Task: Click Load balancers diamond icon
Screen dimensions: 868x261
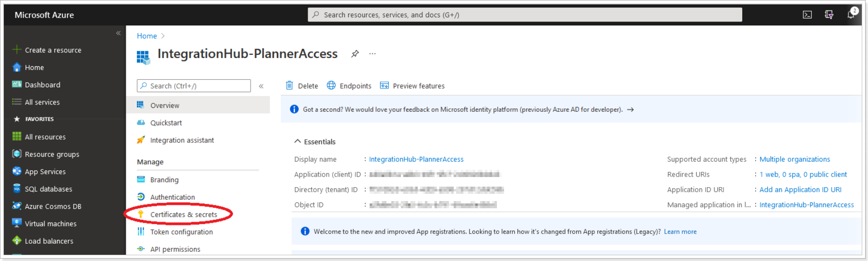Action: tap(17, 240)
